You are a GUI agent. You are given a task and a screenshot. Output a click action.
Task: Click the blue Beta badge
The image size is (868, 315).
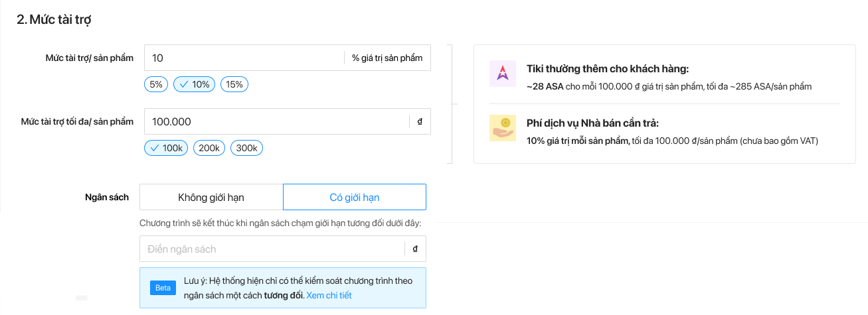click(x=163, y=288)
